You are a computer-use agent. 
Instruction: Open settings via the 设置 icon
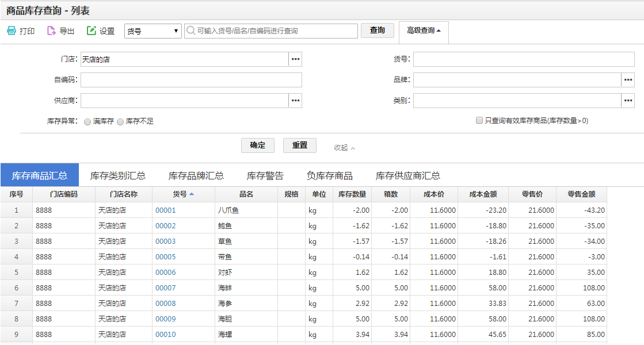(x=91, y=31)
